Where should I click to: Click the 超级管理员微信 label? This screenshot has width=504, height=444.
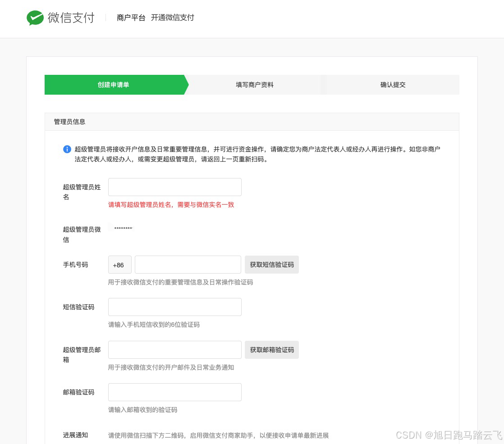pyautogui.click(x=82, y=234)
